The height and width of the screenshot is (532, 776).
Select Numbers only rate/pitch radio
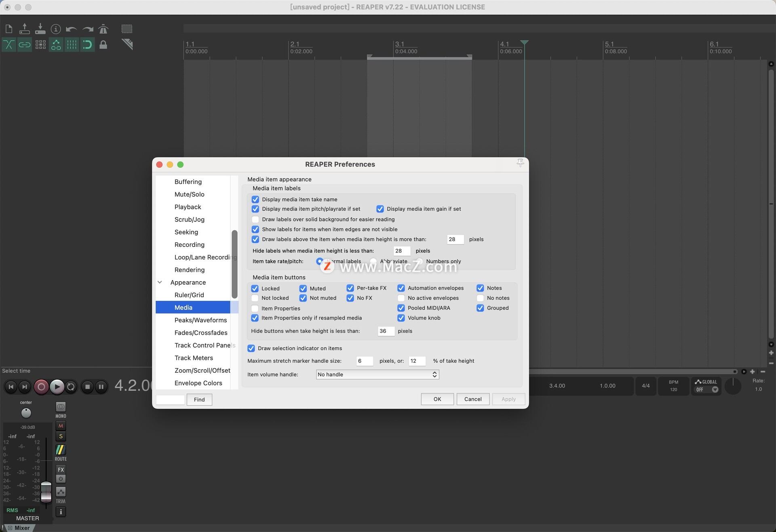420,261
